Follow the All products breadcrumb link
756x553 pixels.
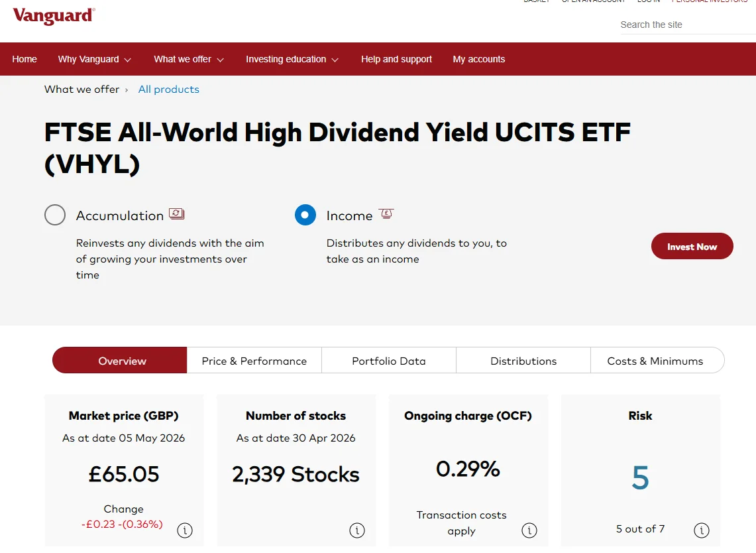[169, 90]
